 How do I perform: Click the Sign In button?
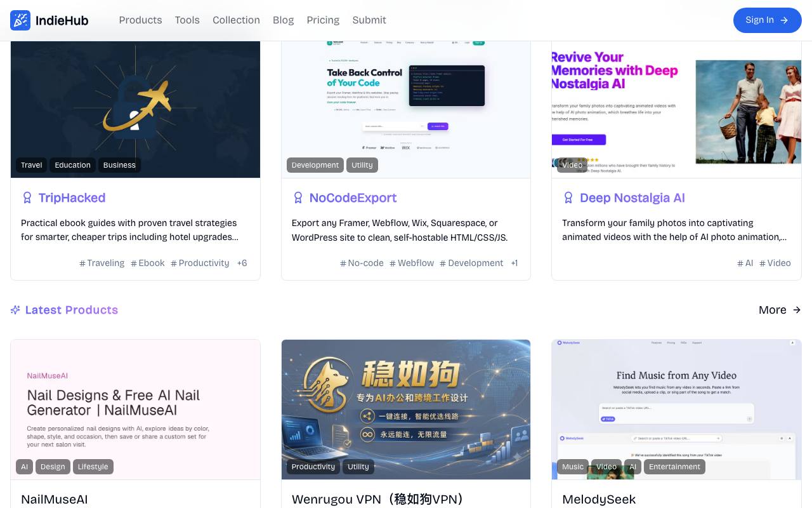coord(768,20)
